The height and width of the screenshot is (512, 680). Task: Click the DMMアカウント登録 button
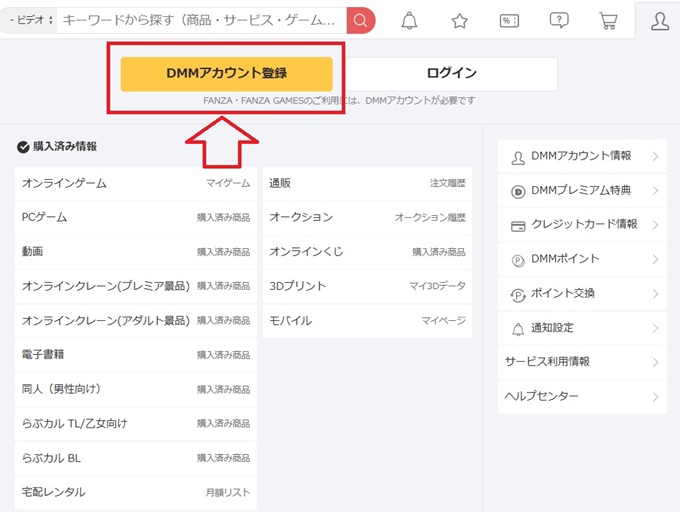[226, 74]
